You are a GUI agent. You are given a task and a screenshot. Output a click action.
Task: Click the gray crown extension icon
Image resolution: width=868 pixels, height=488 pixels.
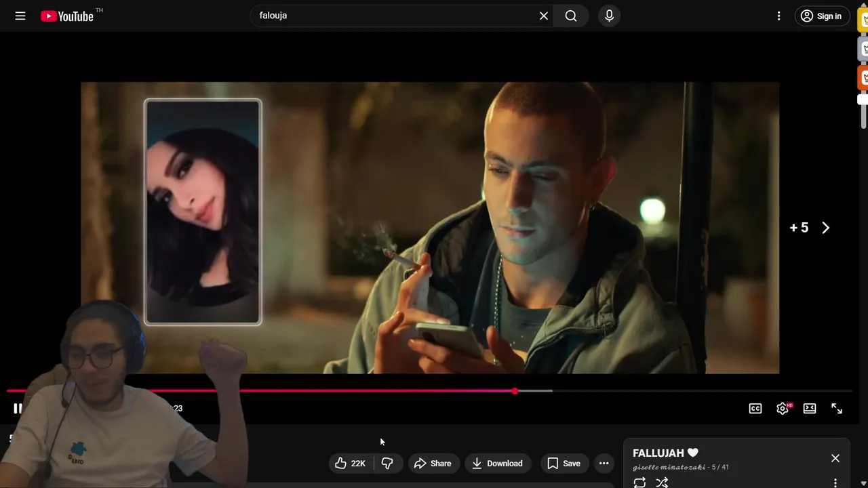coord(863,49)
